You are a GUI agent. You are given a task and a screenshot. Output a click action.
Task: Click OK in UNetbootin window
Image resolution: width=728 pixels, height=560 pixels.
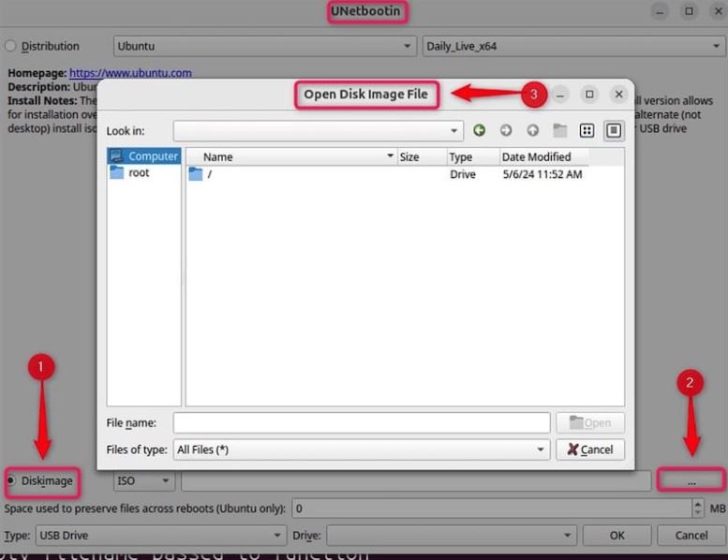[x=617, y=536]
